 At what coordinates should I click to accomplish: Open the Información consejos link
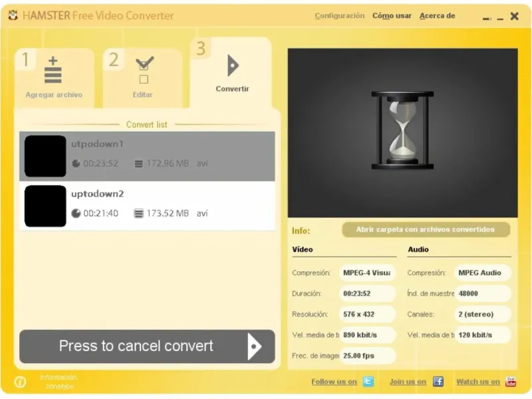(59, 382)
